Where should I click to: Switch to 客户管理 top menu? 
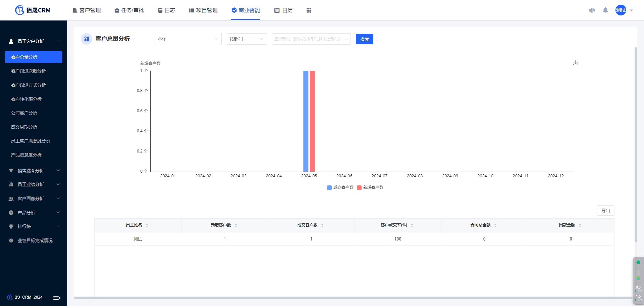(87, 10)
